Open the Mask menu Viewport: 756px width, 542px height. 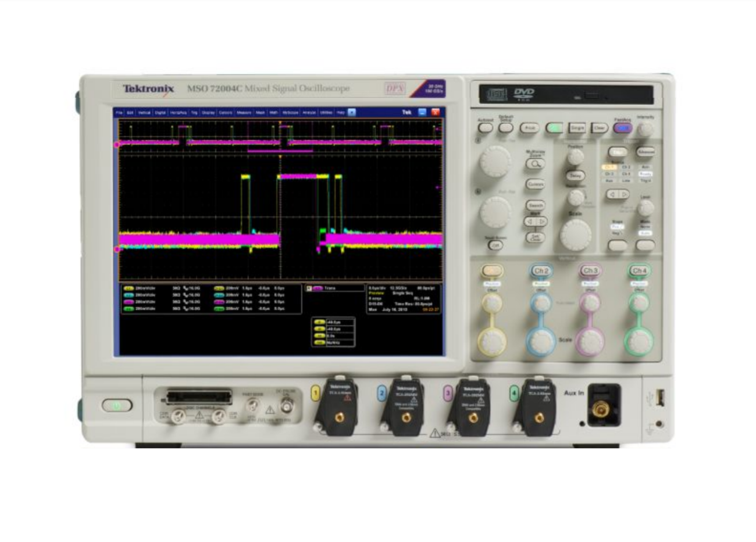pyautogui.click(x=260, y=112)
